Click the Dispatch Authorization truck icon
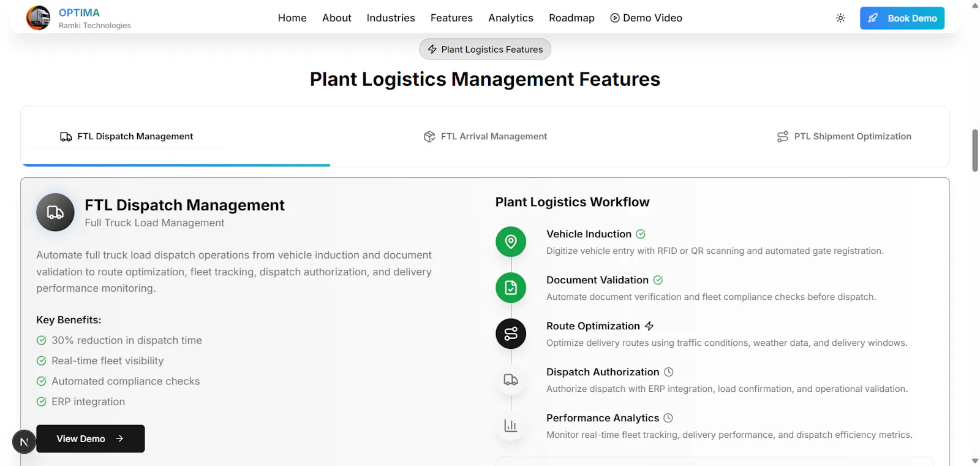Viewport: 980px width, 466px height. pos(511,380)
